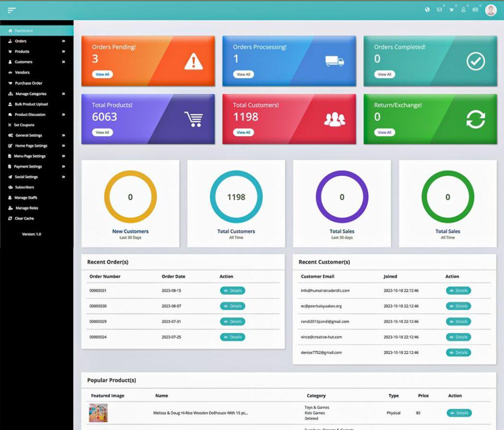This screenshot has width=504, height=430.
Task: Expand the Payment Settings sidebar submenu
Action: click(x=63, y=166)
